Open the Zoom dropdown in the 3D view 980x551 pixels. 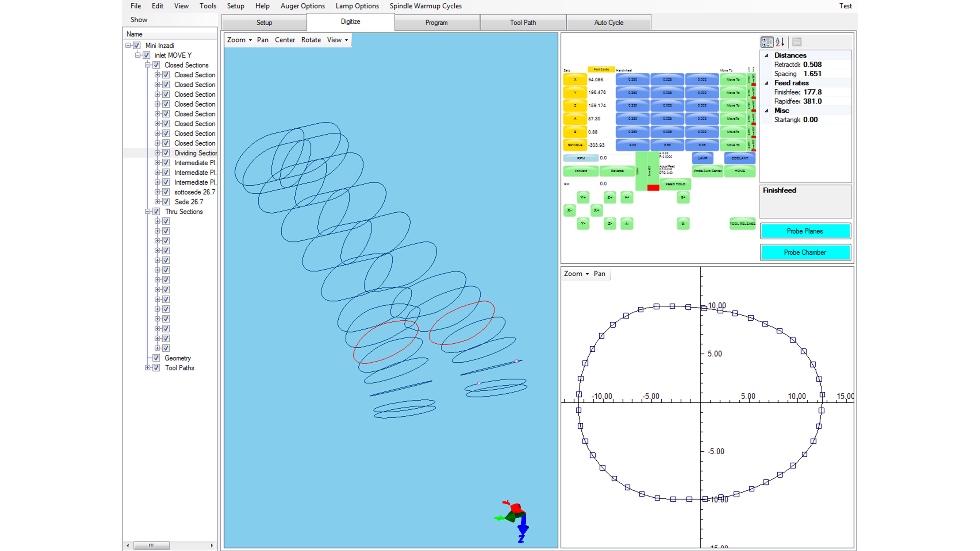click(239, 40)
